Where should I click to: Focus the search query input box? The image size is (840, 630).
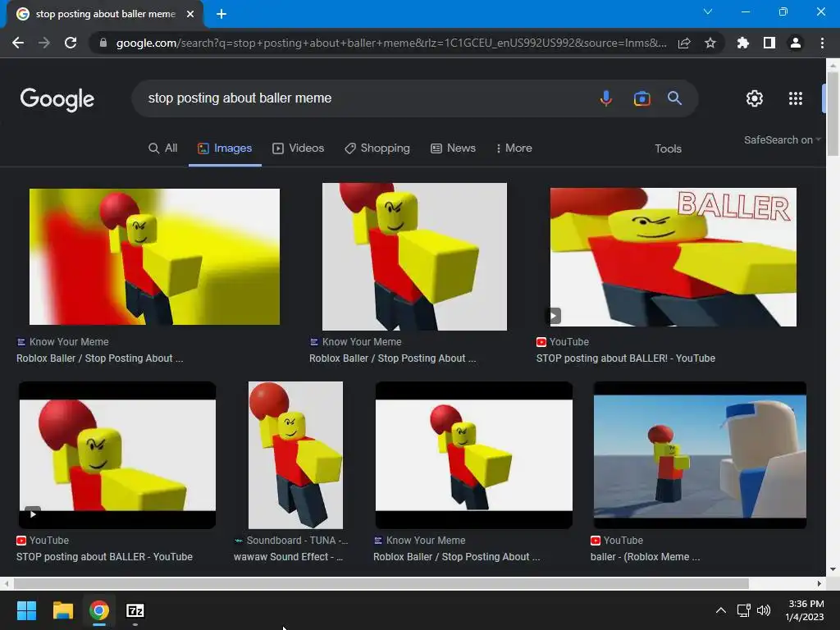pos(370,98)
